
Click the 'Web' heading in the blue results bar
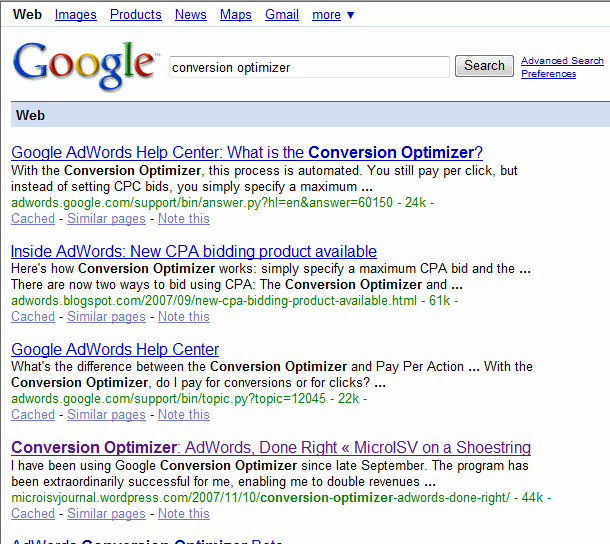30,115
